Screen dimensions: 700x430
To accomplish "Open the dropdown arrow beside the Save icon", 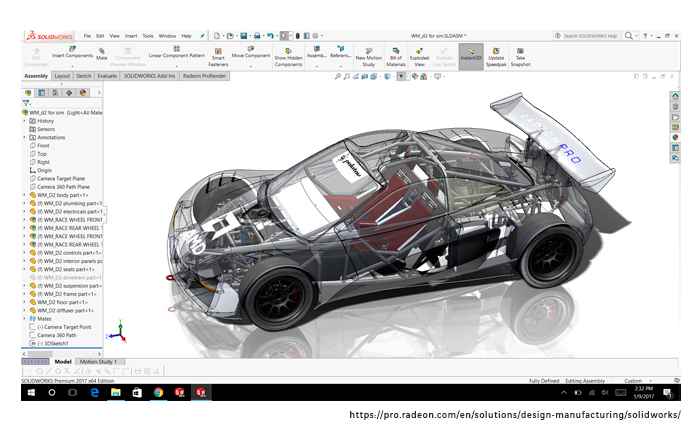I will point(250,36).
